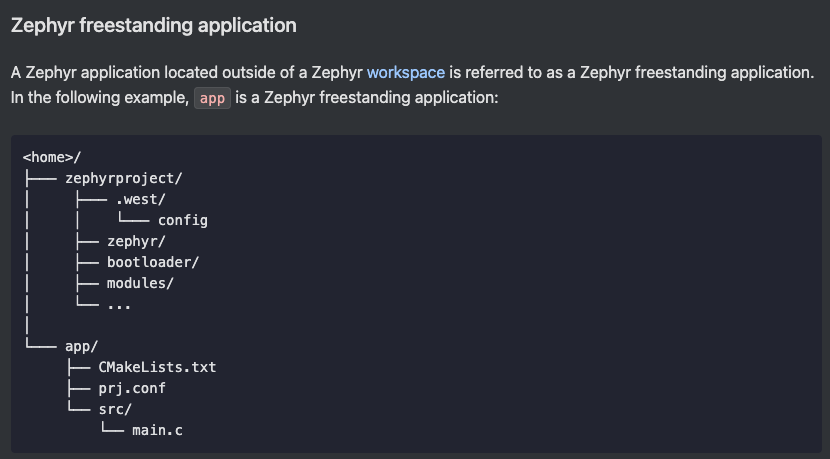The height and width of the screenshot is (459, 830).
Task: Click the .west/ folder entry
Action: pos(140,199)
